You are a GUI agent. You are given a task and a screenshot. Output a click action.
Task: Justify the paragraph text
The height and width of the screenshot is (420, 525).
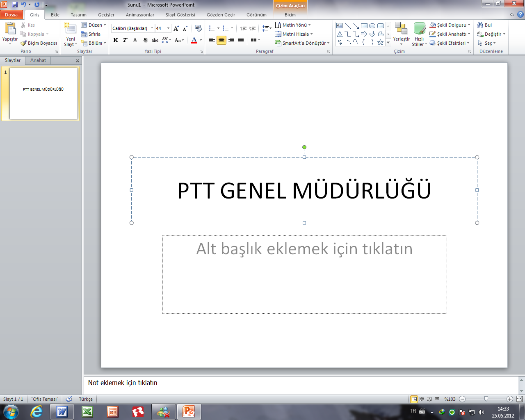pyautogui.click(x=241, y=40)
